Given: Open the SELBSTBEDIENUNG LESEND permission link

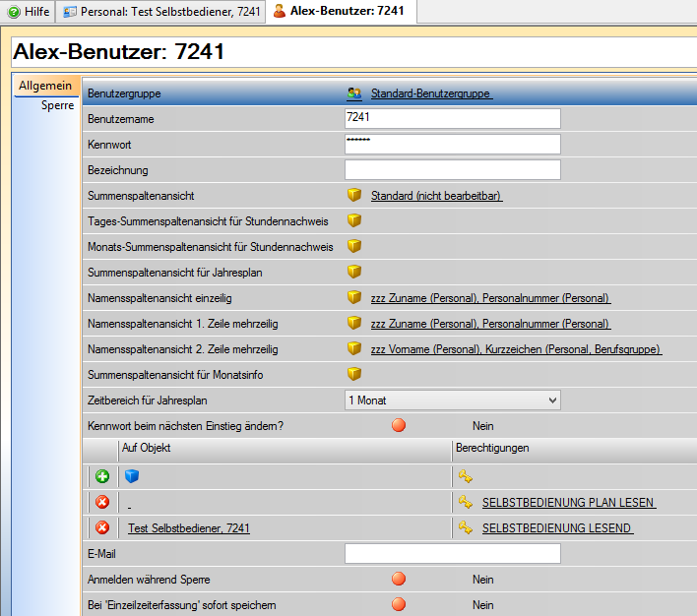Looking at the screenshot, I should (x=557, y=528).
